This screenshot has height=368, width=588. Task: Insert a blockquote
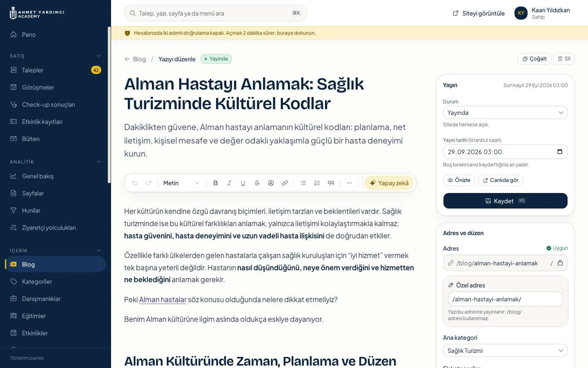[331, 183]
